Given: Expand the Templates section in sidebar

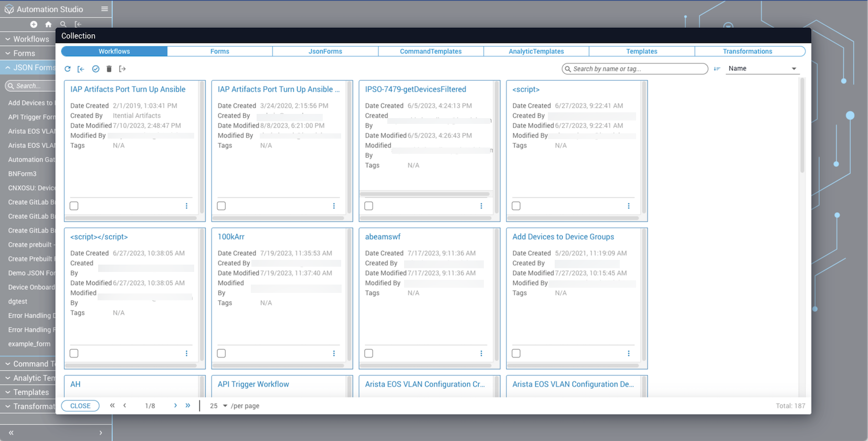Looking at the screenshot, I should click(x=30, y=392).
